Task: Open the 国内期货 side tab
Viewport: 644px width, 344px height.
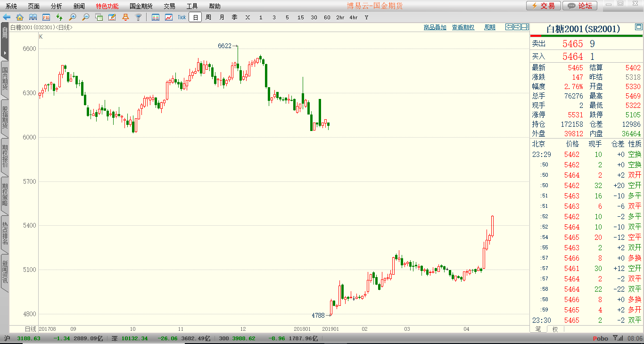Action: 5,79
